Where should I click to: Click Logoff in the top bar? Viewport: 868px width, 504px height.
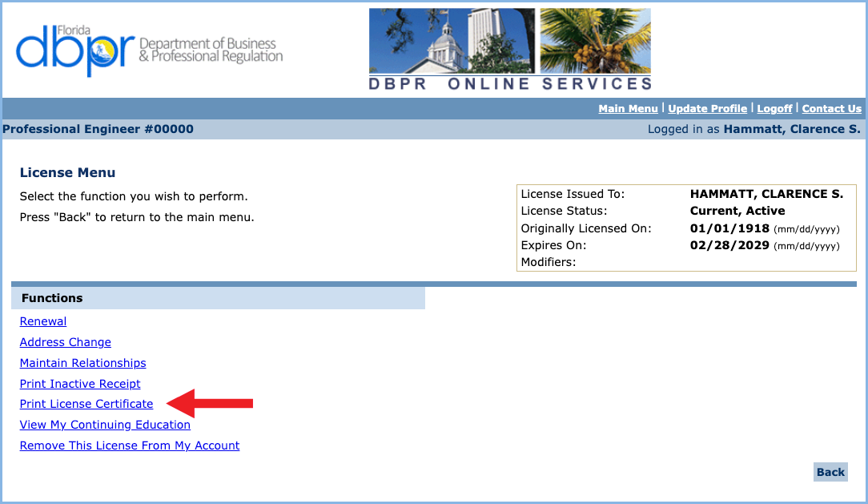774,108
